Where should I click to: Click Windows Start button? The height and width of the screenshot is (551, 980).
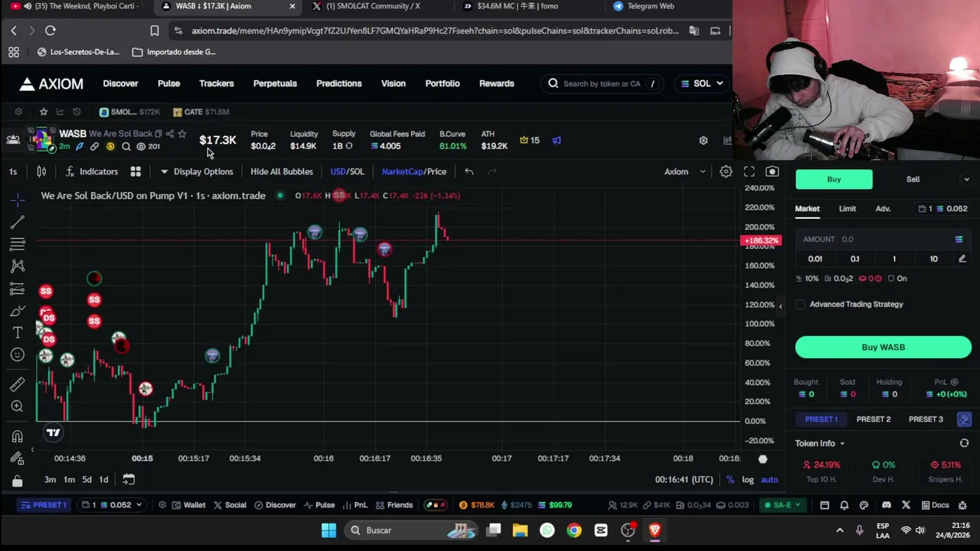coord(328,530)
